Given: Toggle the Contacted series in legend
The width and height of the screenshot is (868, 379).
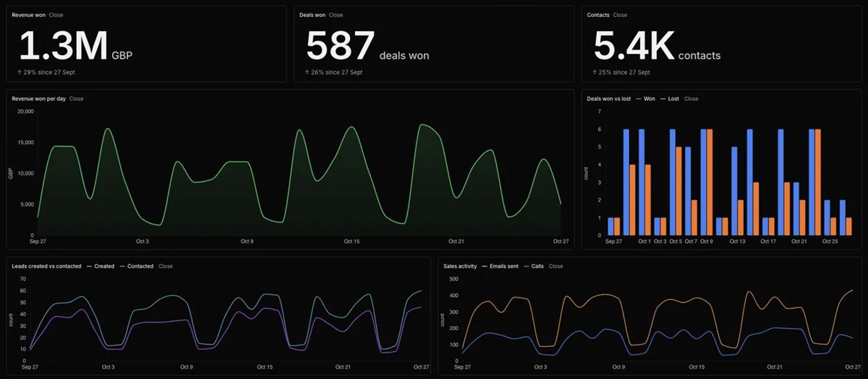Looking at the screenshot, I should tap(137, 266).
